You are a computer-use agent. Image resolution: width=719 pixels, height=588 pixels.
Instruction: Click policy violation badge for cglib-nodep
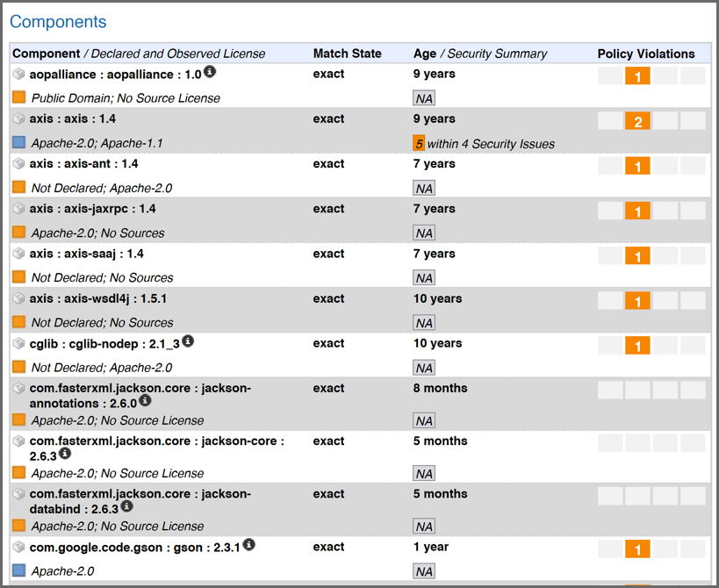(x=637, y=346)
